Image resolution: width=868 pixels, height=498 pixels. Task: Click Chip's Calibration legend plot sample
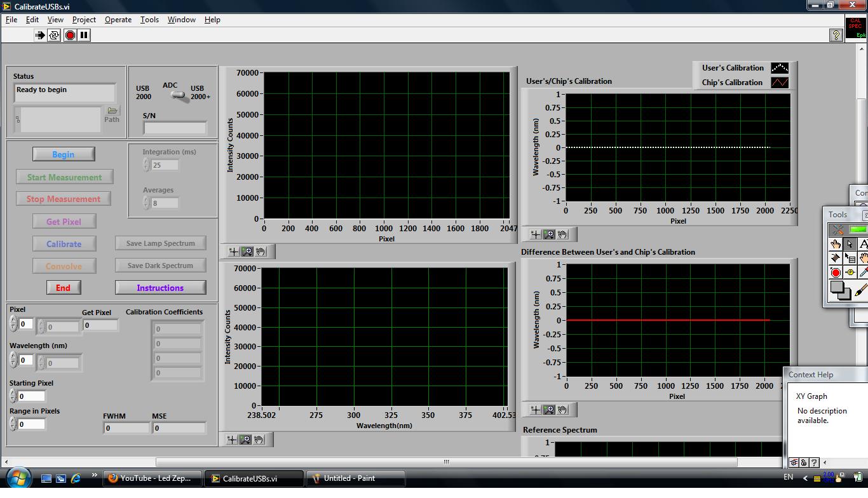(x=779, y=83)
